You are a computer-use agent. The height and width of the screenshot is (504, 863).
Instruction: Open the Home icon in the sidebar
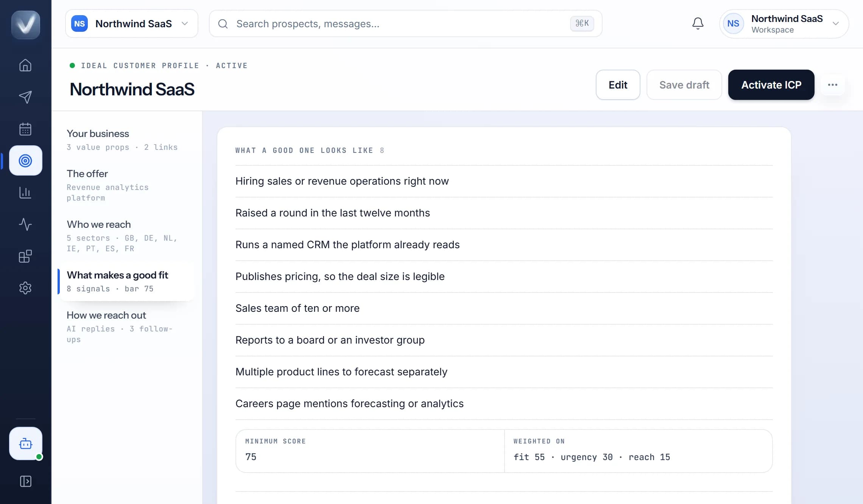(x=25, y=65)
